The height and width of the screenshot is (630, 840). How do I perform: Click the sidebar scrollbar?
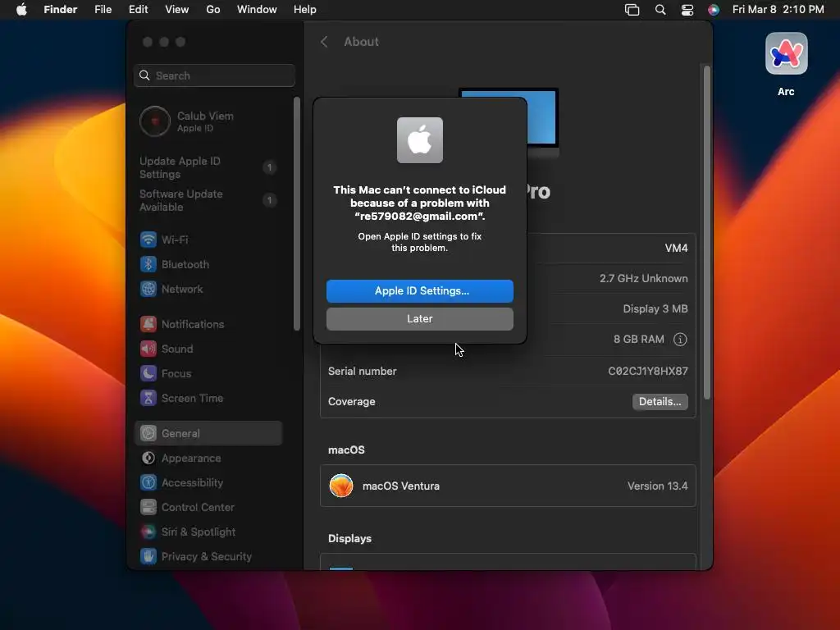tap(297, 214)
